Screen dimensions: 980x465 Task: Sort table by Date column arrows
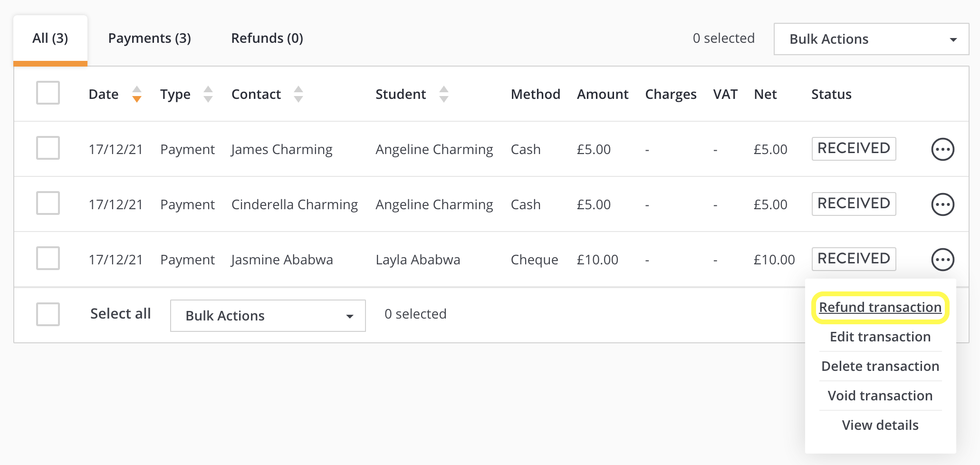click(x=137, y=94)
